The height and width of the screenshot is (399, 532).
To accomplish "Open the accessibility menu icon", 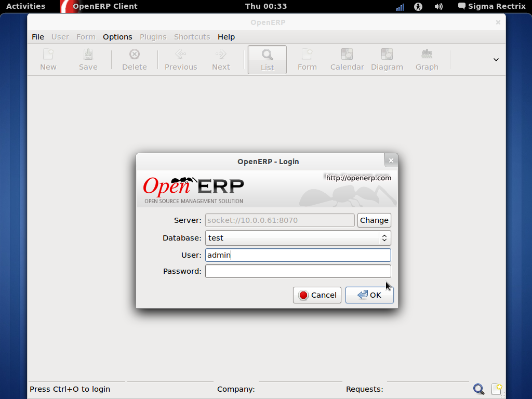I will (418, 6).
